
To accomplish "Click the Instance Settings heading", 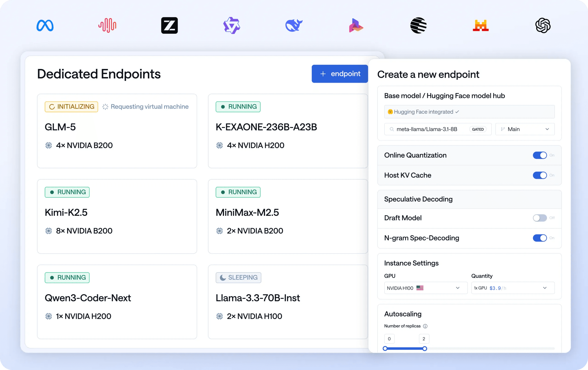I will pos(411,263).
